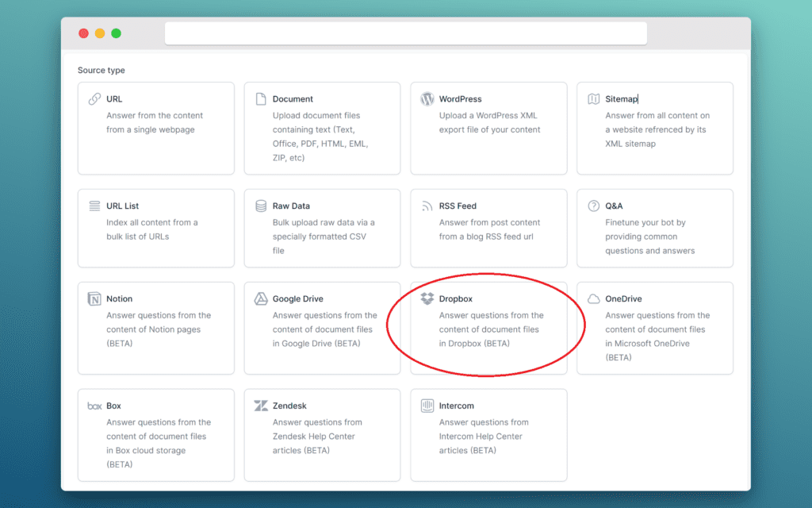Click the Q&A question mark icon

click(x=593, y=206)
